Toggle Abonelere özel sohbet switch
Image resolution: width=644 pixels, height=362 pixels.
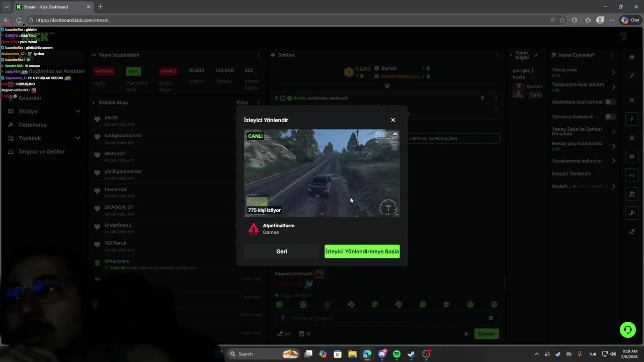click(610, 102)
